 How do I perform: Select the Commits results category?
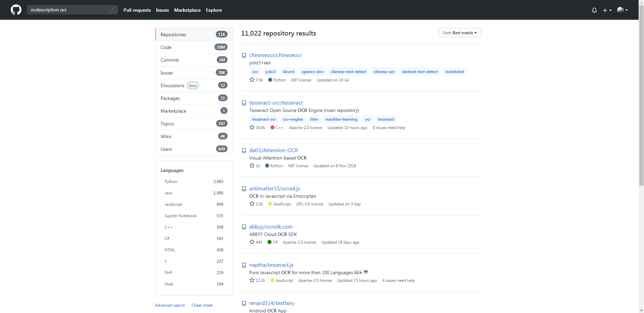tap(194, 60)
